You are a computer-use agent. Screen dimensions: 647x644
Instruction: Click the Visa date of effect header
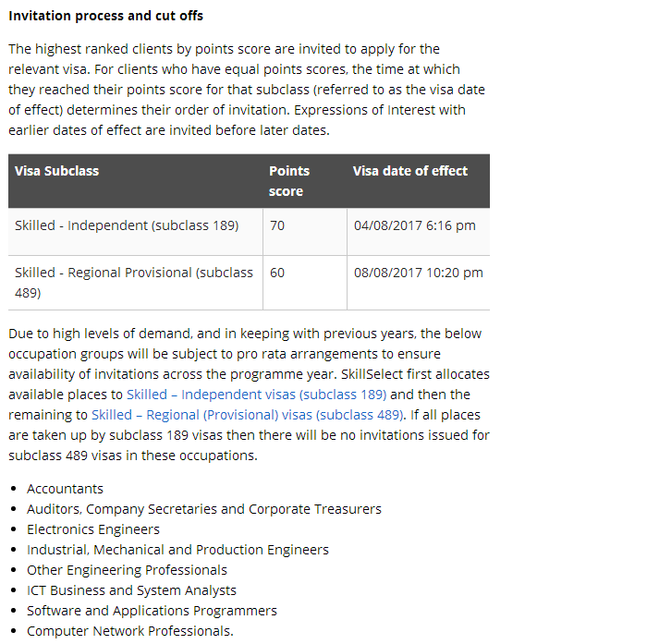pyautogui.click(x=410, y=171)
